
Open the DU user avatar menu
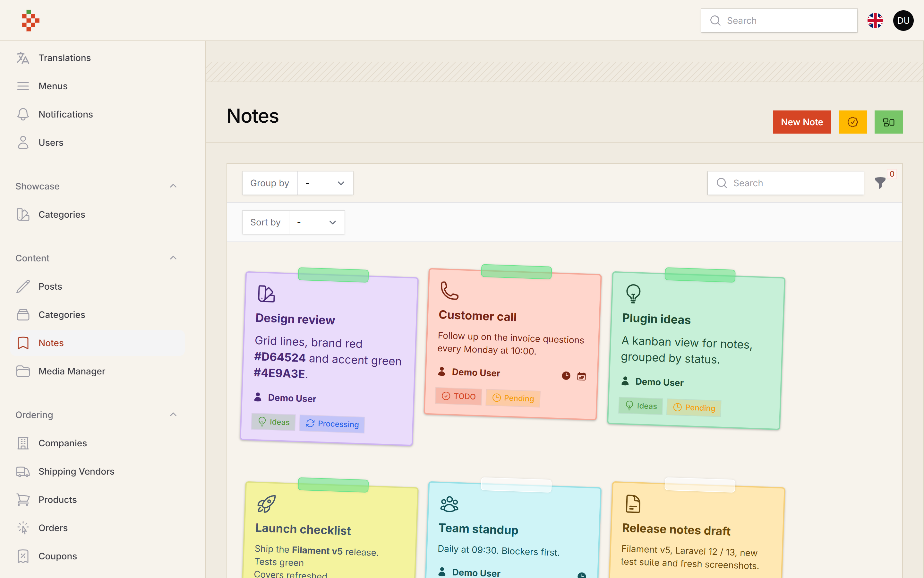tap(903, 21)
